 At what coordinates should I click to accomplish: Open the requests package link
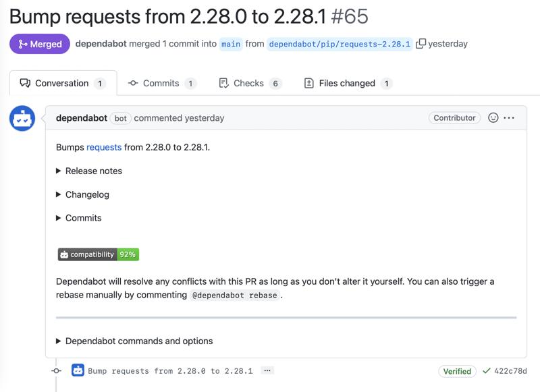(x=104, y=147)
